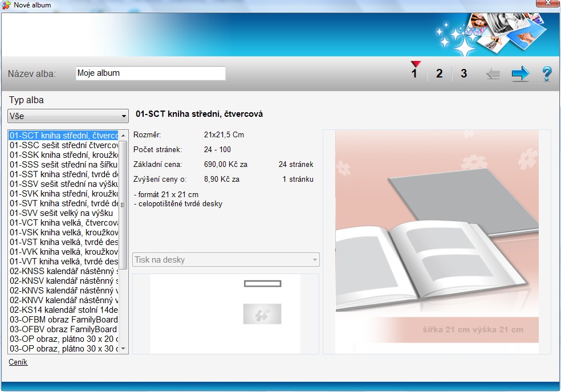Go to step 1 of the wizard
This screenshot has width=561, height=392.
coord(414,73)
